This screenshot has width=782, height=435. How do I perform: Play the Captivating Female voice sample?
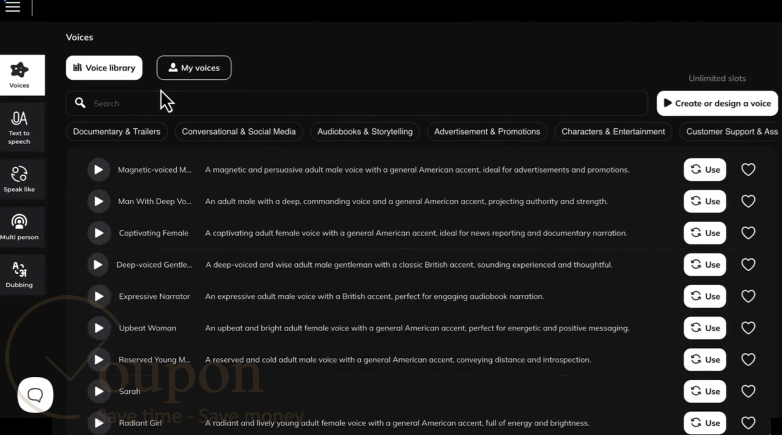pos(99,233)
